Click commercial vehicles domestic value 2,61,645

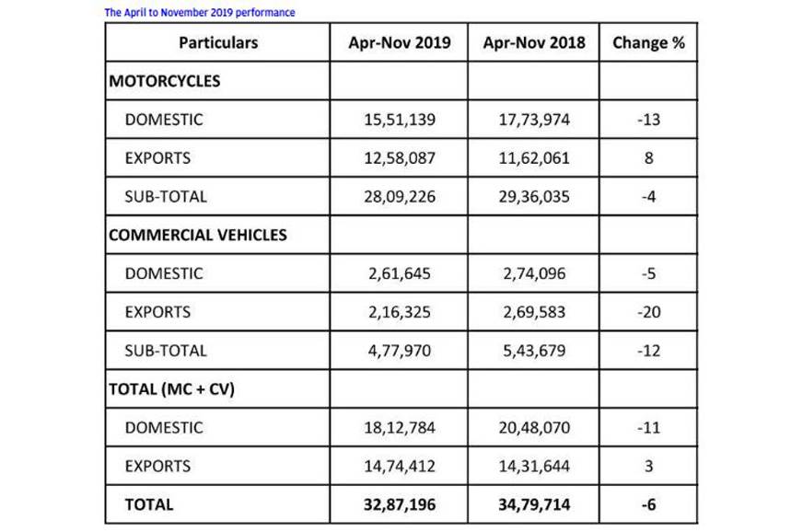coord(400,273)
